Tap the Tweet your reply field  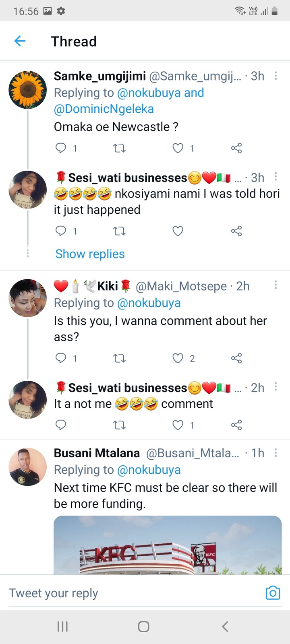coord(133,593)
